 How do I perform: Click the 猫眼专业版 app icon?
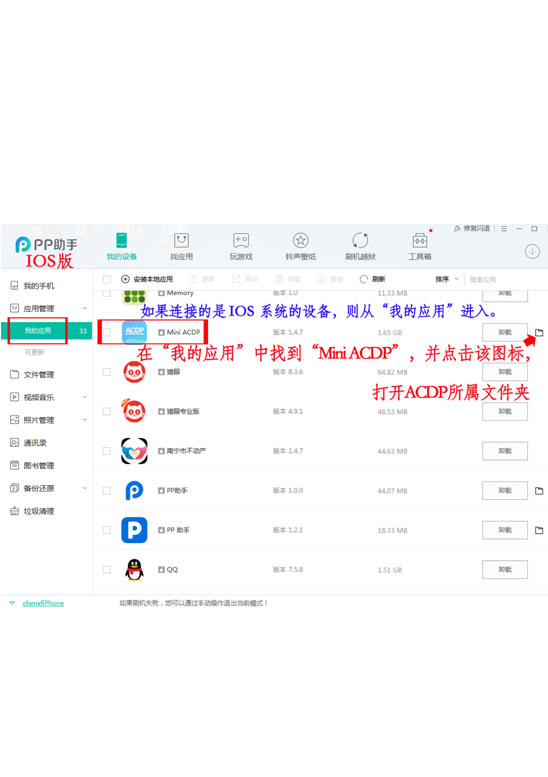pyautogui.click(x=134, y=410)
